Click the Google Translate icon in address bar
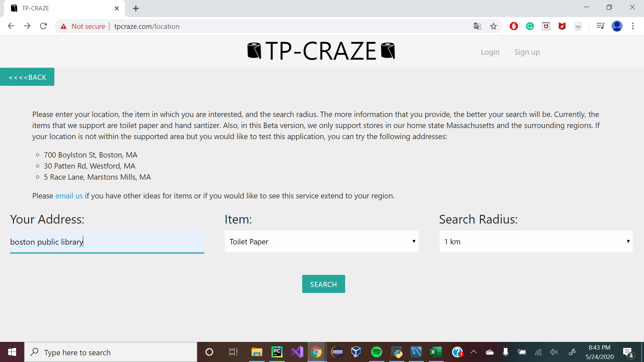 tap(477, 26)
